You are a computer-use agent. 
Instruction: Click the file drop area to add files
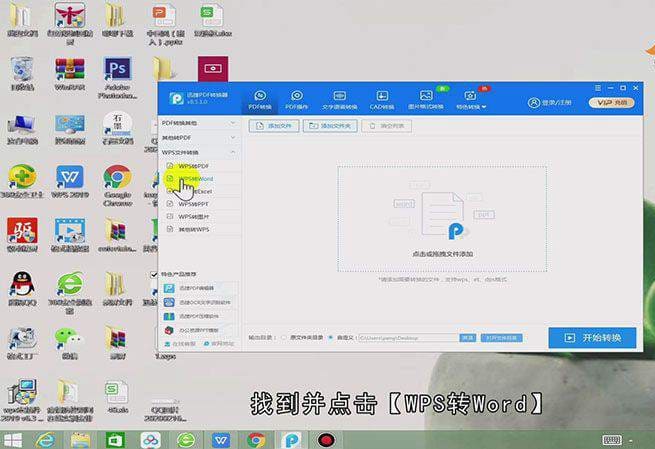tap(442, 219)
